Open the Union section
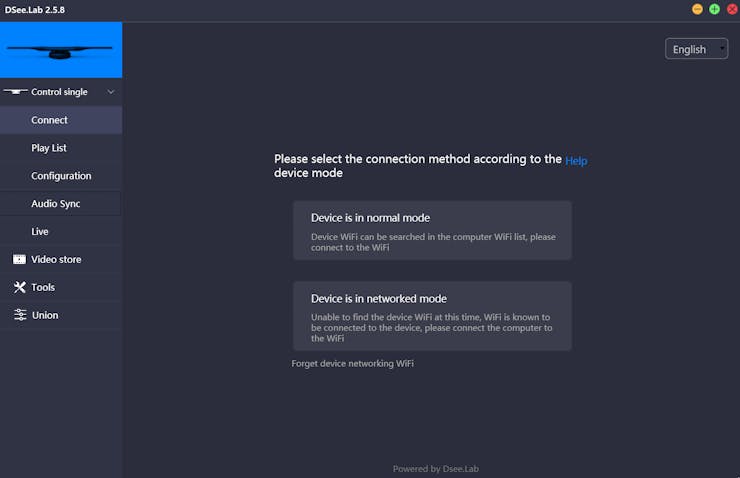Viewport: 740px width, 478px height. [x=45, y=315]
